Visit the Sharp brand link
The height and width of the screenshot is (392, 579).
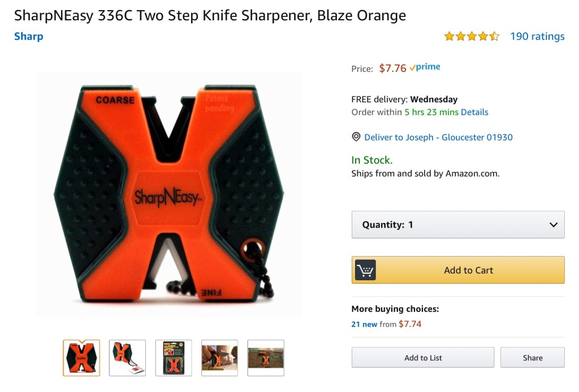coord(28,36)
